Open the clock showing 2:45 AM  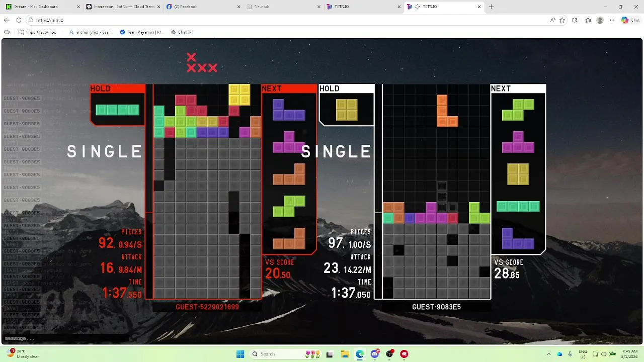(x=629, y=354)
